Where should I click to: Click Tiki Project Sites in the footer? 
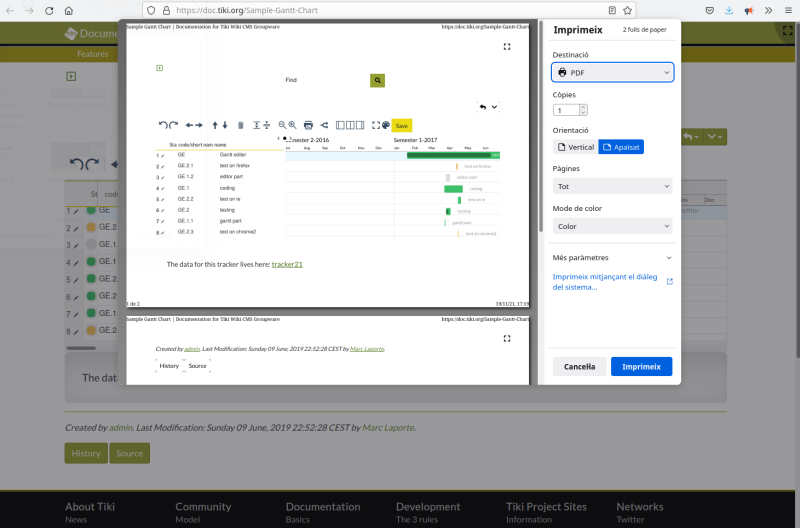point(546,507)
